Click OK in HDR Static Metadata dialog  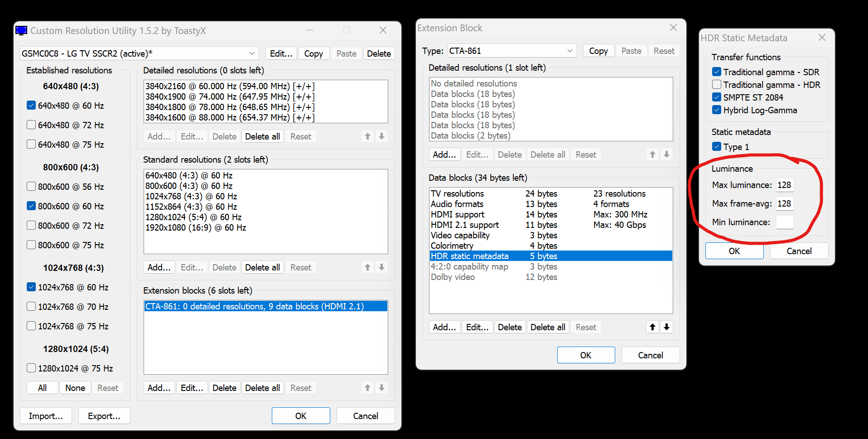[x=734, y=251]
